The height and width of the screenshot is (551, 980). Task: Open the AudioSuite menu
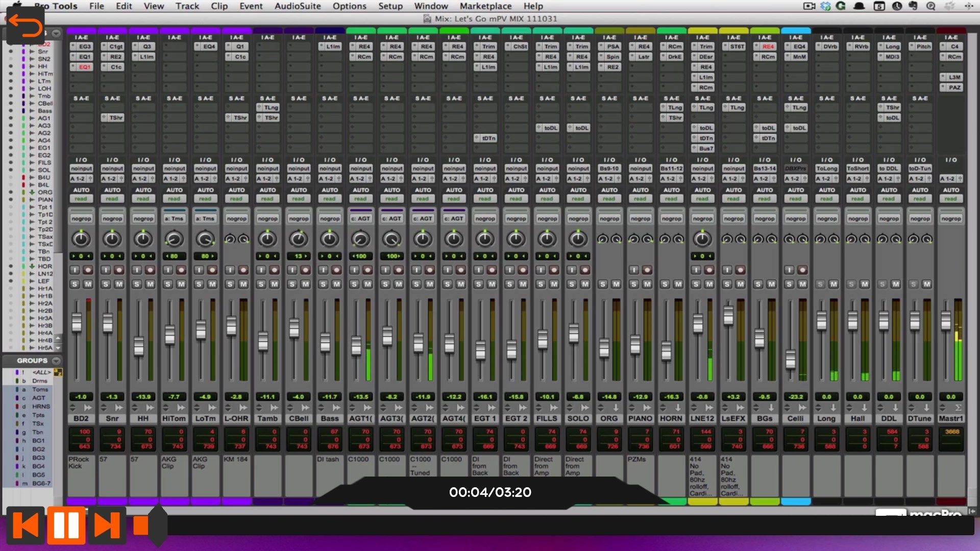pos(298,6)
